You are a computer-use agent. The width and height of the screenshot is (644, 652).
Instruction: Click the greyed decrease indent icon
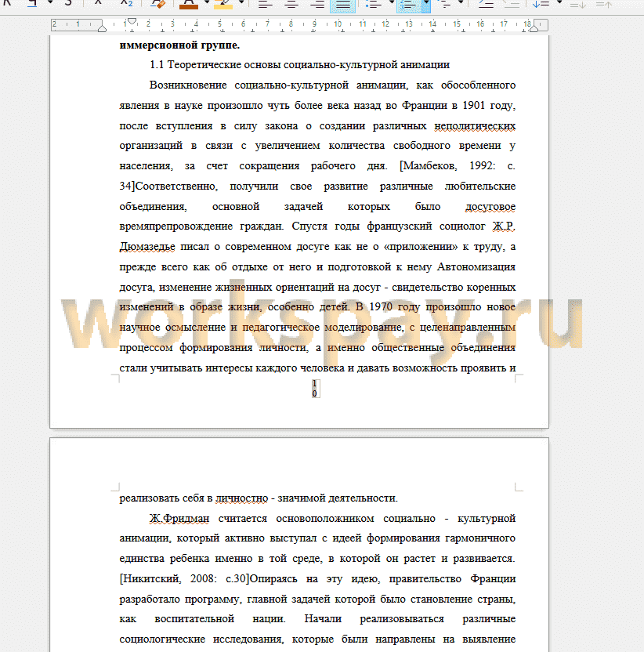pos(511,4)
